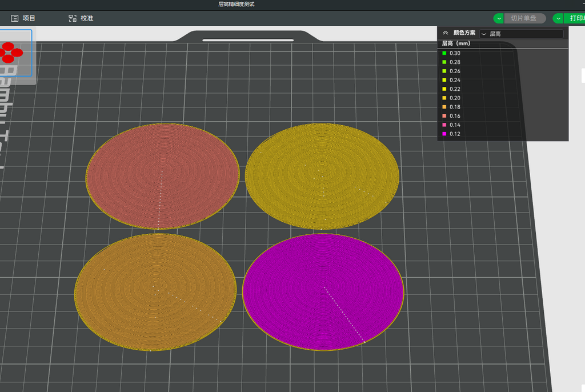Select the orange disc on the build plate
585x392 pixels.
tap(155, 292)
